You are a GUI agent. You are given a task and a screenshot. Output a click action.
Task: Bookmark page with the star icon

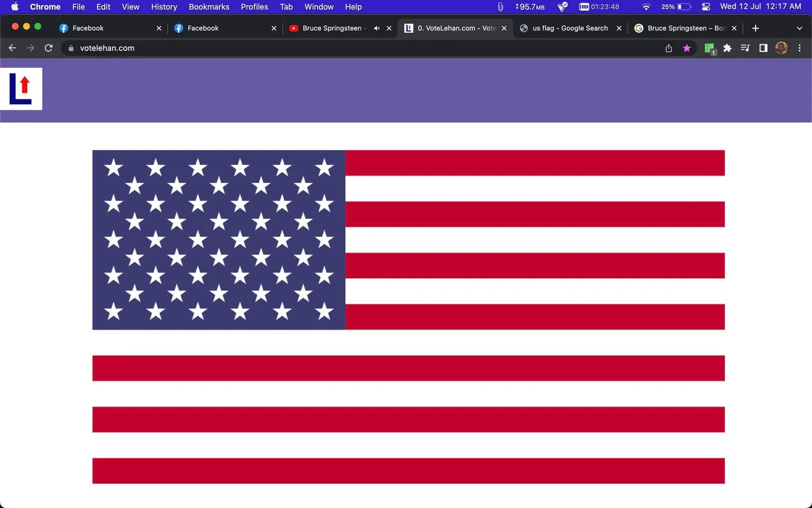687,48
